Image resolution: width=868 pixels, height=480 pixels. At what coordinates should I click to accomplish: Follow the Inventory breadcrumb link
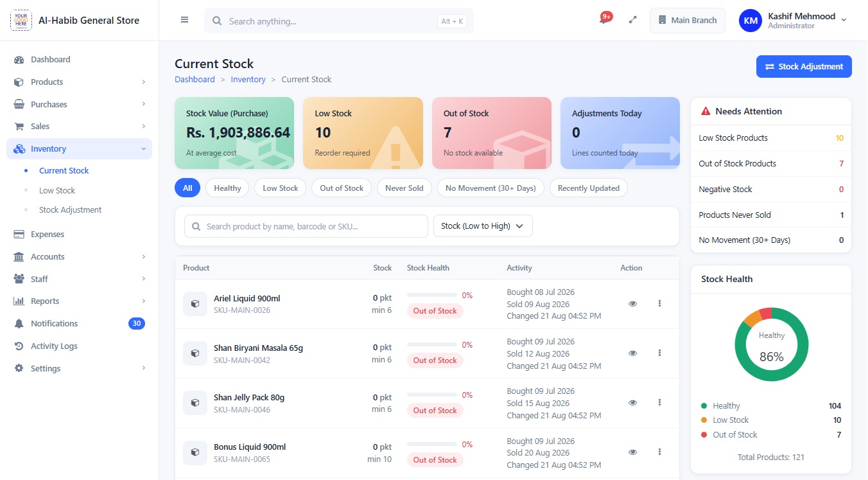click(248, 80)
